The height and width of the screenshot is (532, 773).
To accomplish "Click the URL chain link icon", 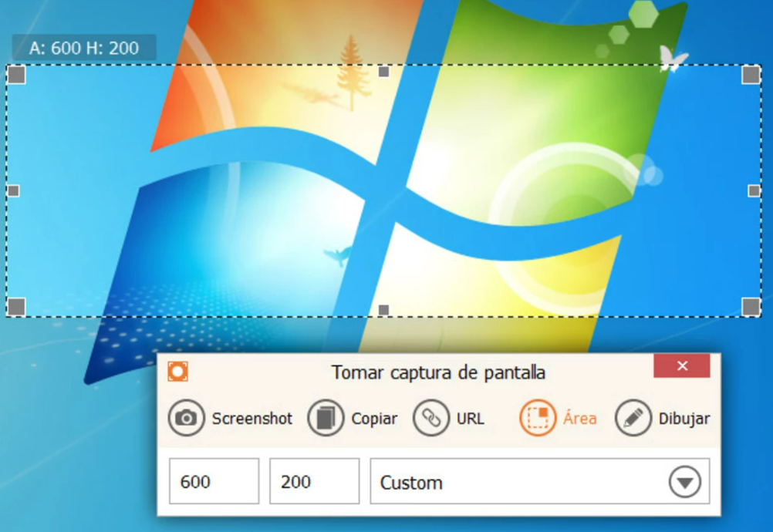I will 431,418.
